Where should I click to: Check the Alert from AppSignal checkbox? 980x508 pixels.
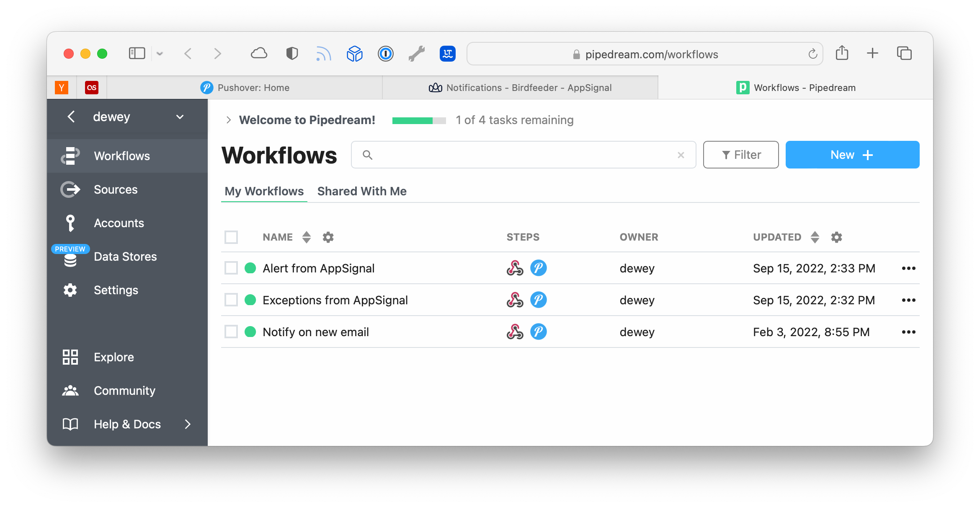[x=231, y=268]
